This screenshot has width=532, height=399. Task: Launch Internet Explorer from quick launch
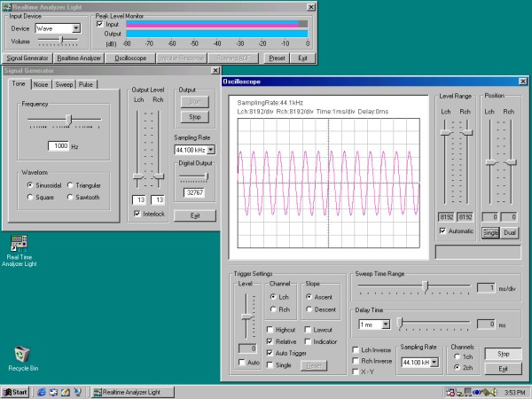[x=42, y=392]
